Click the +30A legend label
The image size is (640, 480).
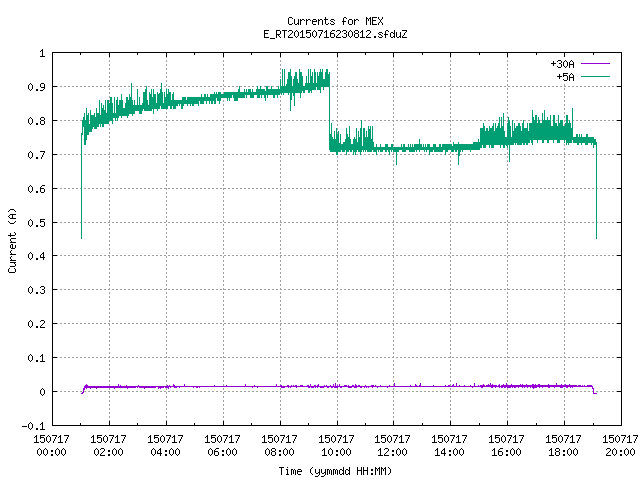pyautogui.click(x=562, y=64)
